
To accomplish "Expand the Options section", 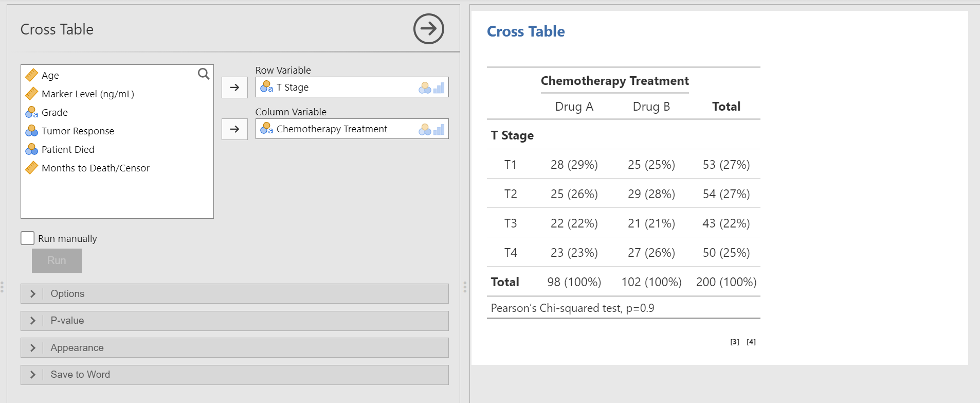I will pyautogui.click(x=234, y=293).
